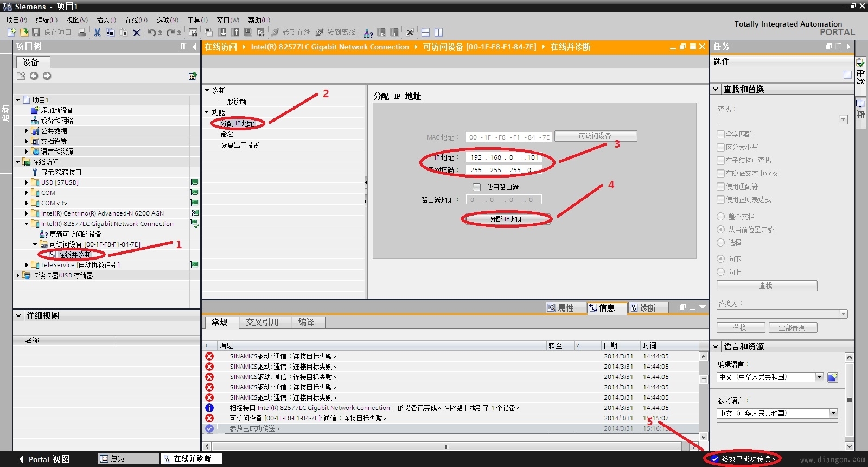868x467 pixels.
Task: Collapse the project tree panel arrow
Action: 194,47
